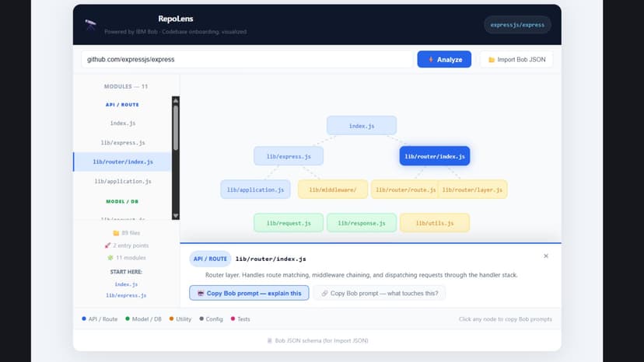
Task: Click the Analyze button
Action: coord(444,60)
